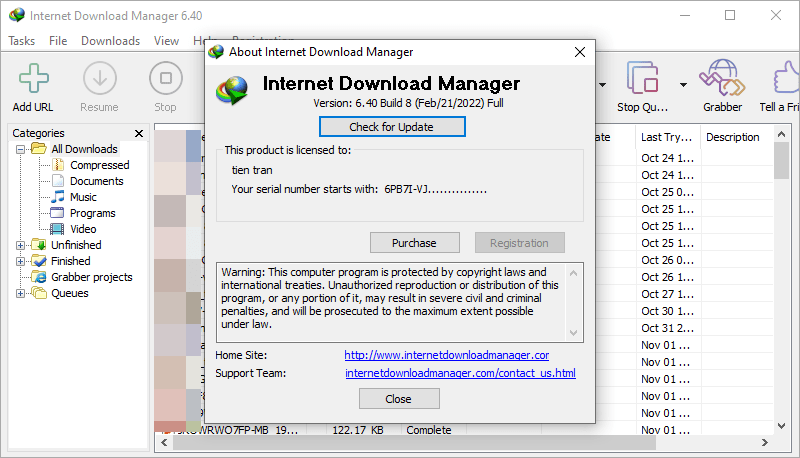
Task: Click the Stop Queue toolbar icon
Action: 642,78
